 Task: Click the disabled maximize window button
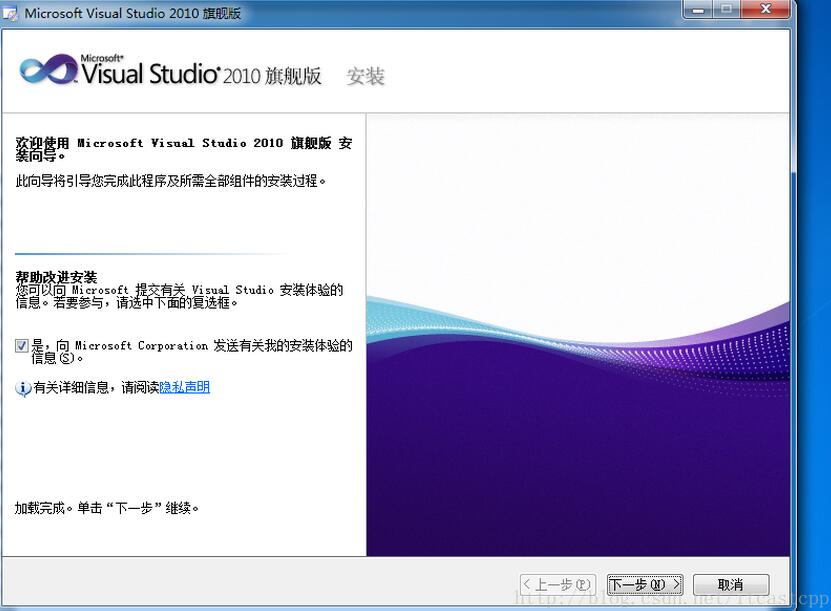point(727,10)
